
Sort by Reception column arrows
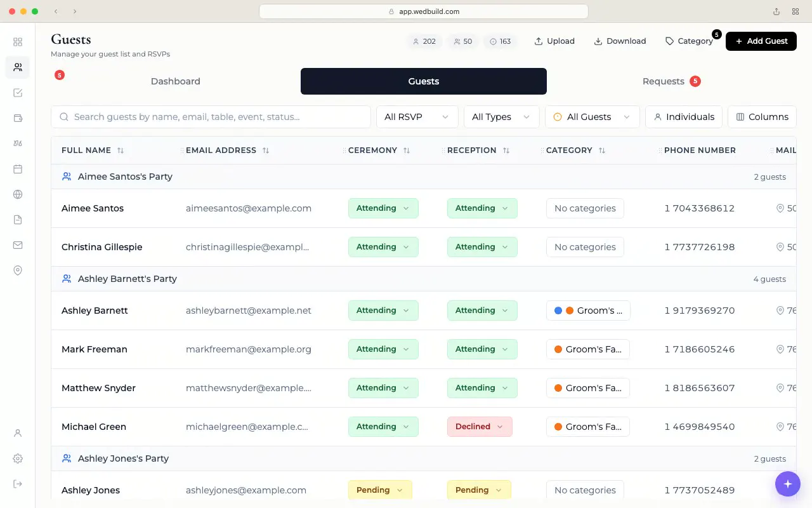pyautogui.click(x=506, y=150)
